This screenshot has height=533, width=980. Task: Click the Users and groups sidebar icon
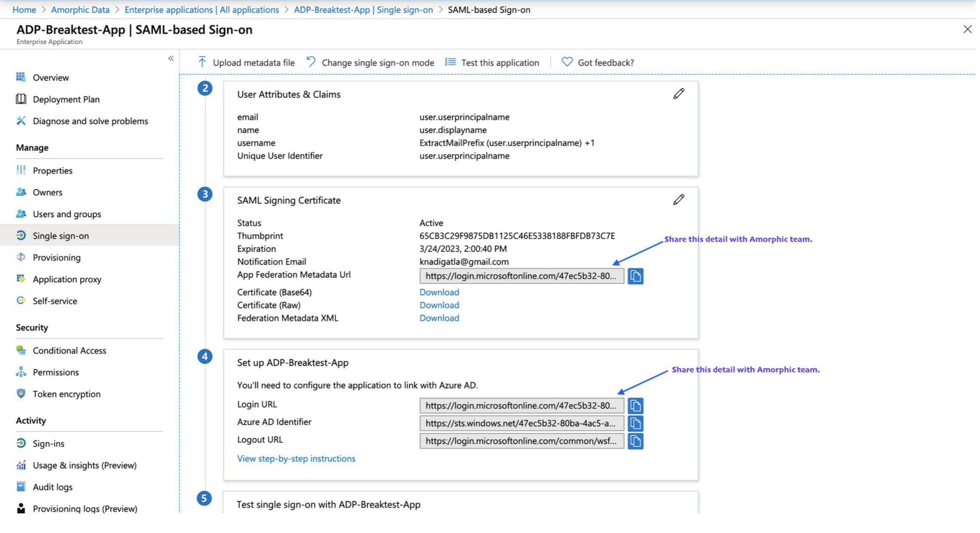click(x=21, y=214)
